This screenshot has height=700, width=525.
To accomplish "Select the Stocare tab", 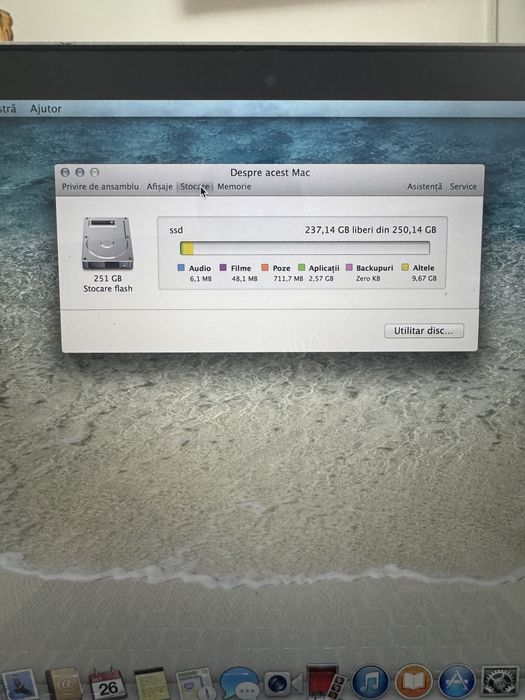I will click(x=195, y=187).
